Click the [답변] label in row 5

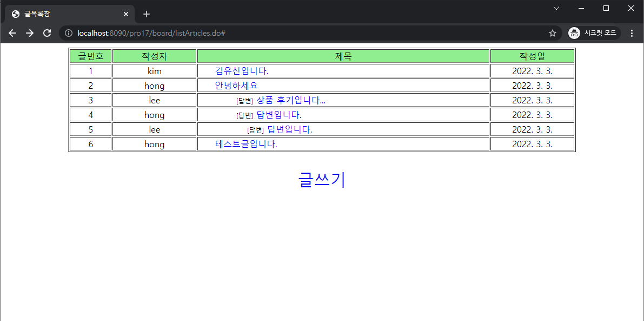pos(255,130)
